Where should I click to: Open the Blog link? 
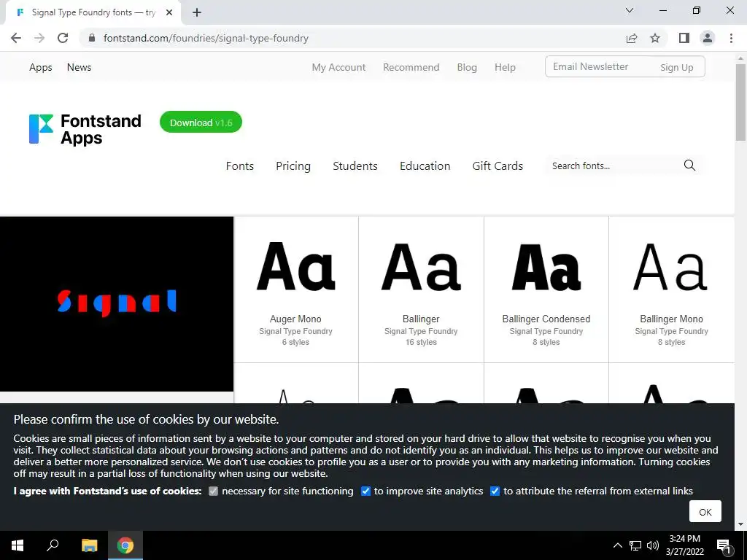click(467, 67)
